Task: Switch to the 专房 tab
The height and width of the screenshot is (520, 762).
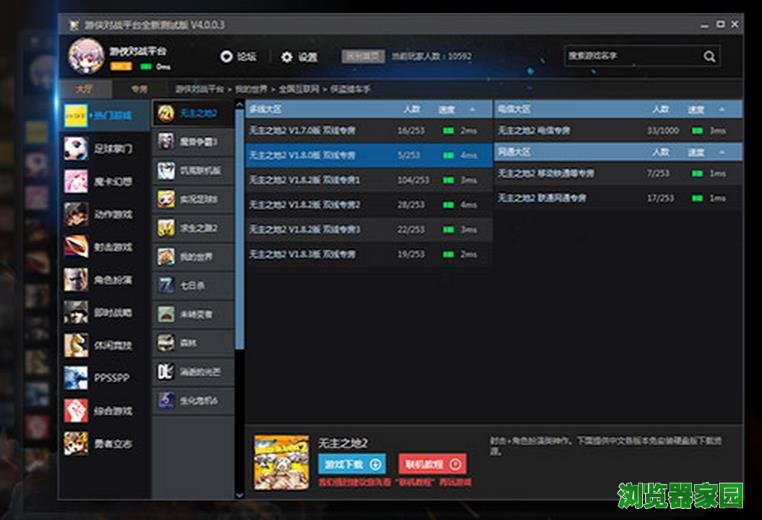Action: click(x=139, y=89)
